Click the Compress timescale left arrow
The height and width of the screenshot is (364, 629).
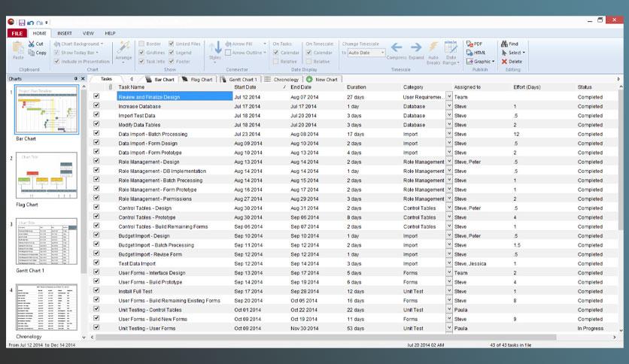point(397,47)
